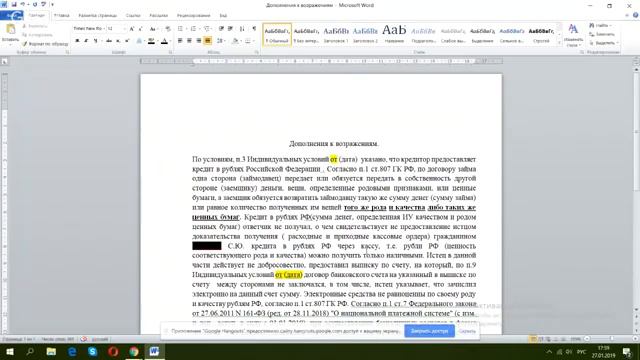Click Выделить (Select) dropdown

[604, 43]
